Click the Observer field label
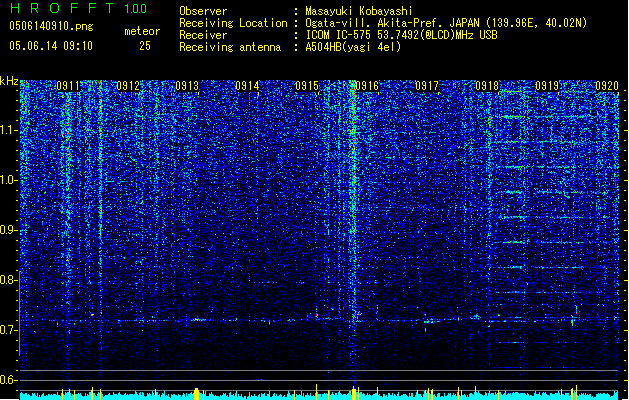 tap(203, 11)
